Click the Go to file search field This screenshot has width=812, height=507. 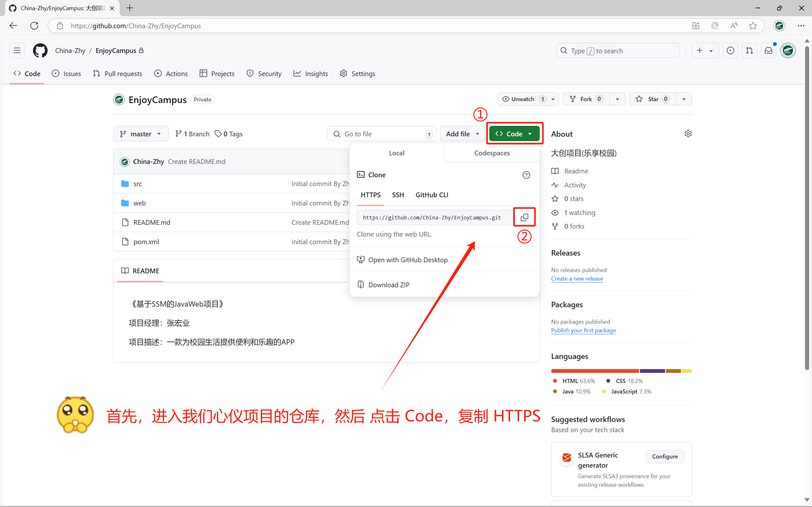(381, 134)
